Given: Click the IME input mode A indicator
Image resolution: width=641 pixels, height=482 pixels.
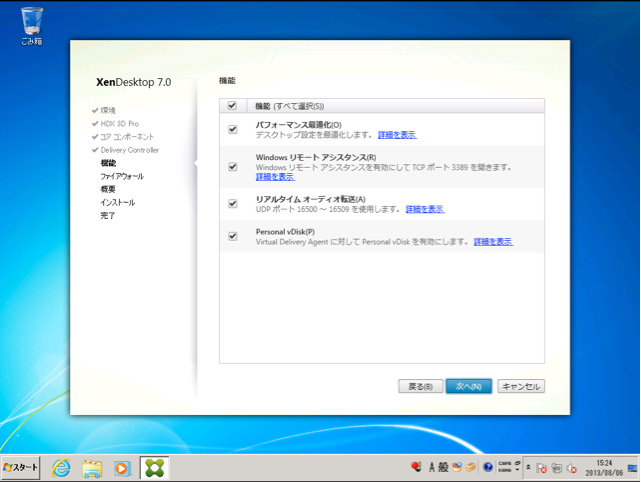Looking at the screenshot, I should 432,467.
